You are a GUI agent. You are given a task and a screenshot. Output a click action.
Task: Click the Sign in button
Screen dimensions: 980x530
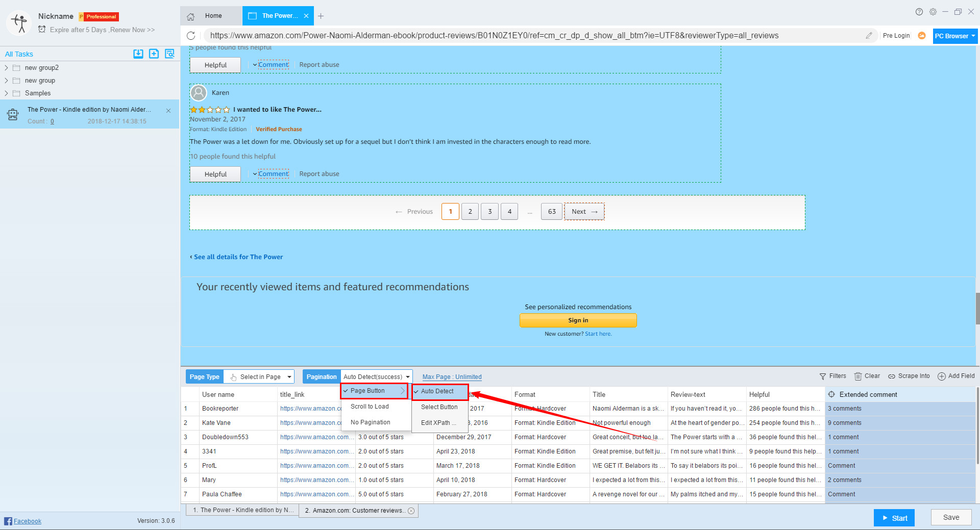[578, 320]
